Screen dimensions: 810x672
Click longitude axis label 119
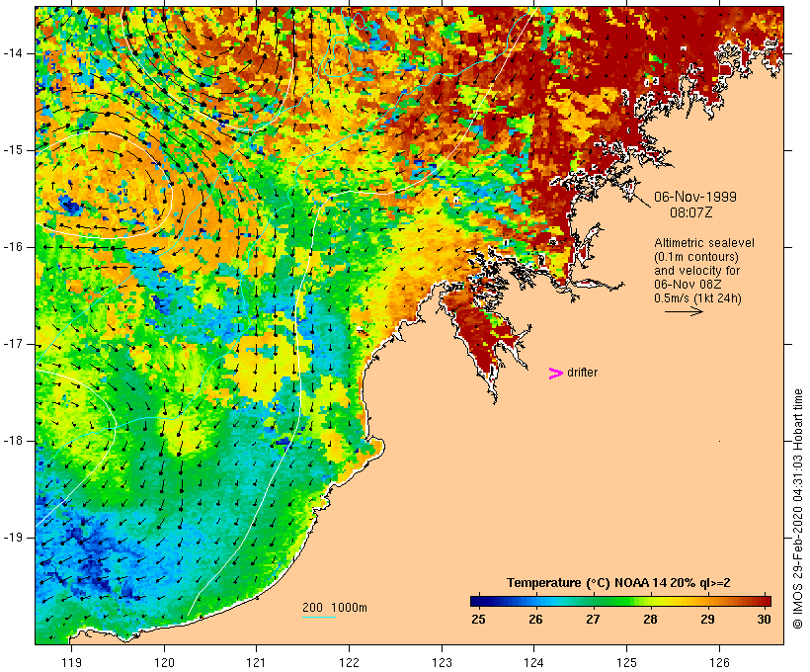coord(71,662)
